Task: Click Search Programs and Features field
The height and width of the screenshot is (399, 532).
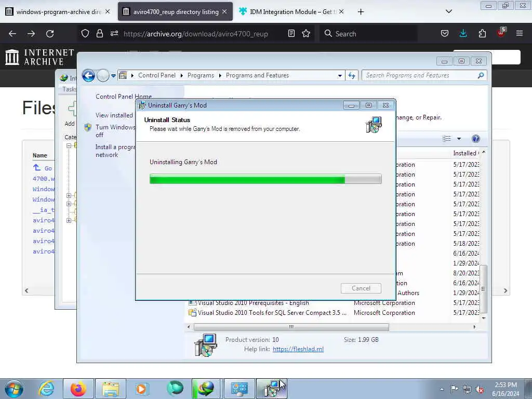Action: (x=420, y=75)
